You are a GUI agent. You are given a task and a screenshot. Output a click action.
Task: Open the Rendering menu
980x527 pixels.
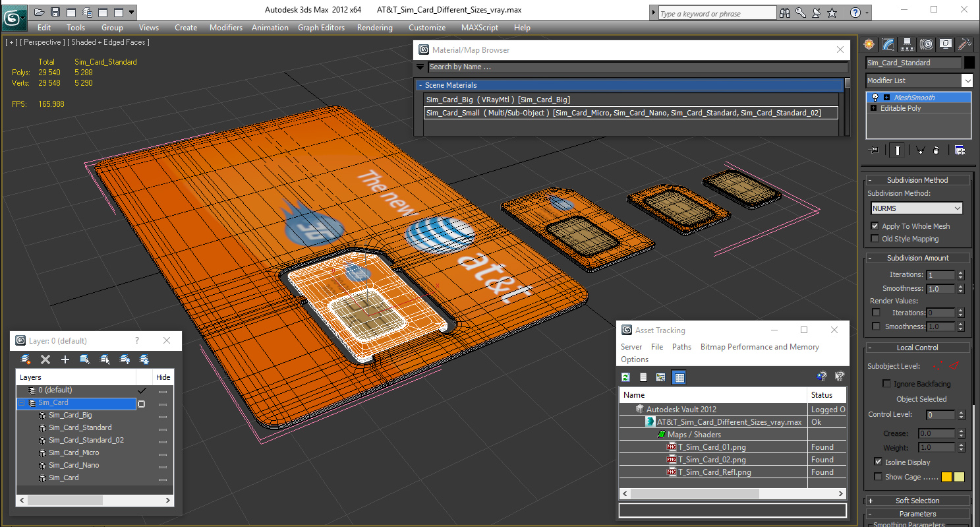374,28
